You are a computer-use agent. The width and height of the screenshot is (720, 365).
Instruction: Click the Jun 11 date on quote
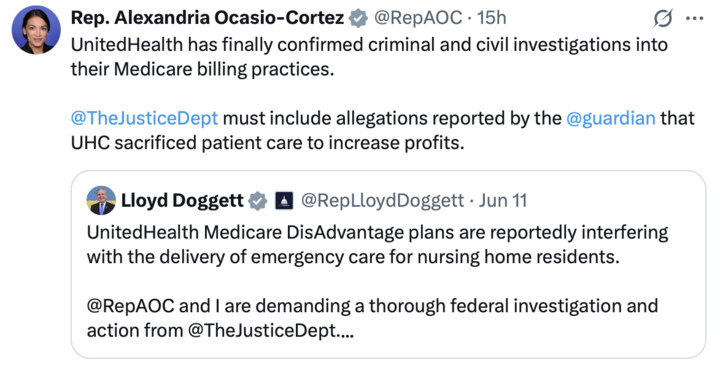pos(503,201)
